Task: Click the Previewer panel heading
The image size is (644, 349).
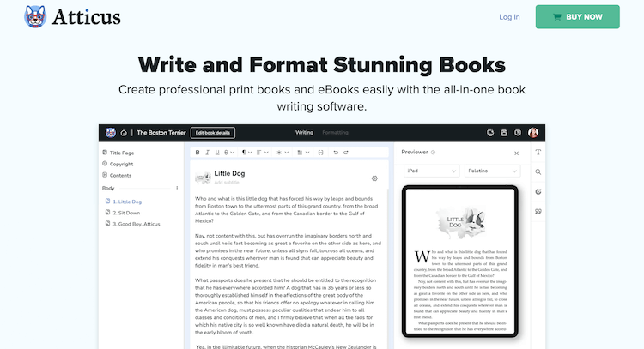Action: pyautogui.click(x=415, y=152)
